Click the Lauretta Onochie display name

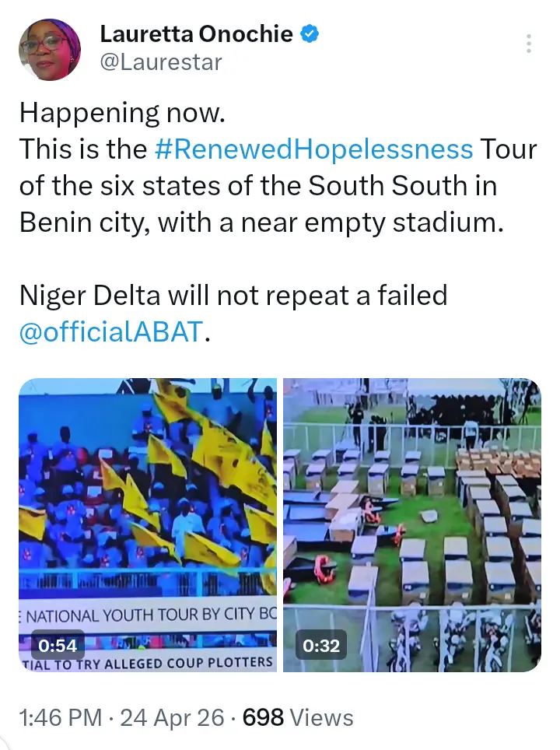pyautogui.click(x=196, y=35)
